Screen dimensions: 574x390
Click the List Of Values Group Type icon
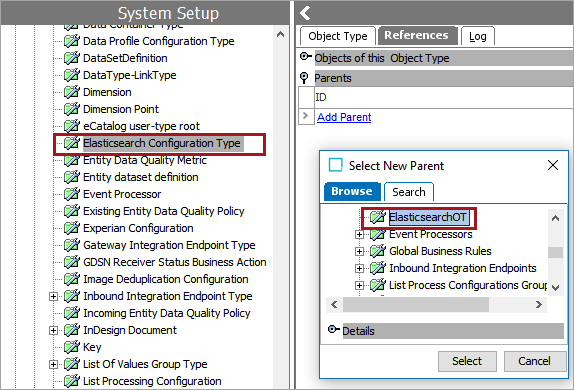pos(71,364)
